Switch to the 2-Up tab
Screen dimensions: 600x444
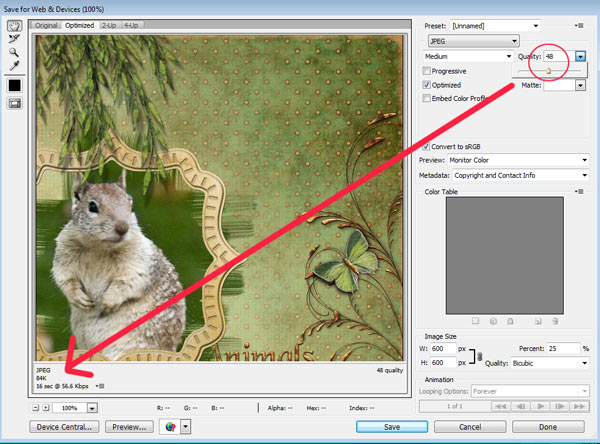pos(107,24)
